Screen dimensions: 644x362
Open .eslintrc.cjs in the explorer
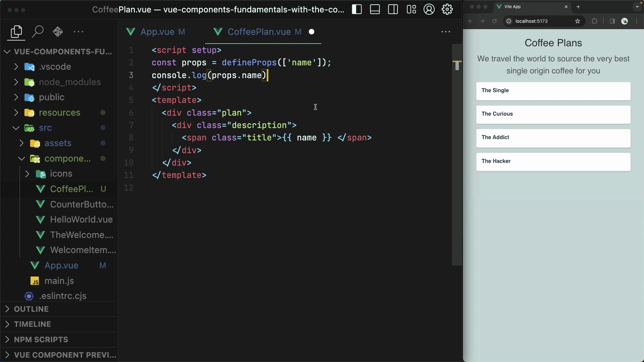click(59, 296)
